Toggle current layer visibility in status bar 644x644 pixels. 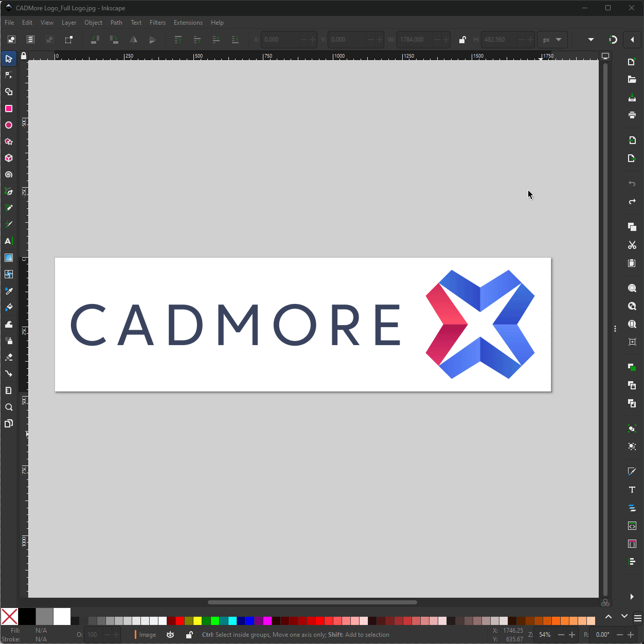point(170,635)
